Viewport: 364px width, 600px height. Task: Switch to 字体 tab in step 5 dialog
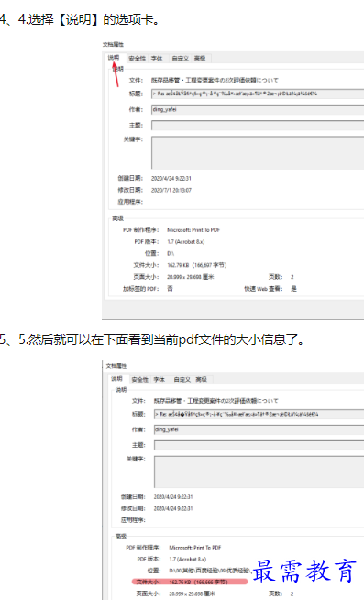pyautogui.click(x=159, y=379)
